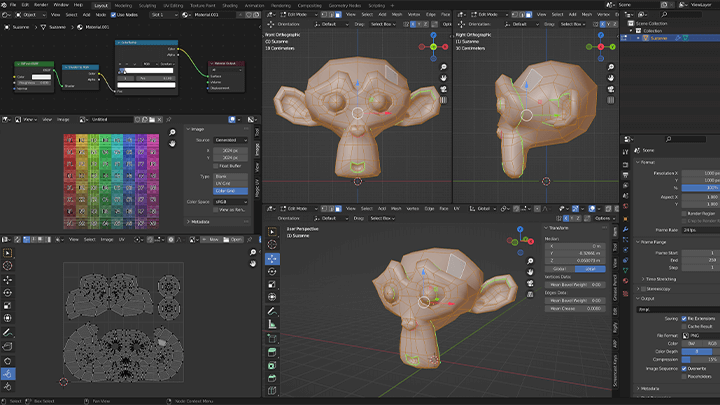Image resolution: width=720 pixels, height=405 pixels.
Task: Toggle Cache Result checkbox
Action: 684,326
